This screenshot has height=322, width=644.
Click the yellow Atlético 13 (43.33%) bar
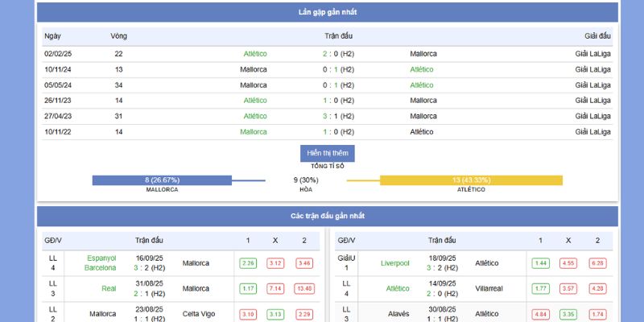coord(471,180)
